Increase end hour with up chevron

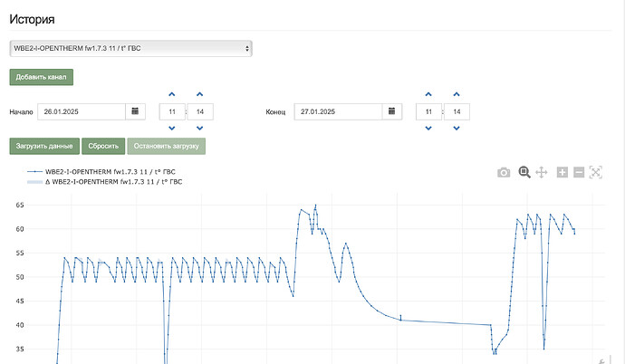tap(428, 94)
